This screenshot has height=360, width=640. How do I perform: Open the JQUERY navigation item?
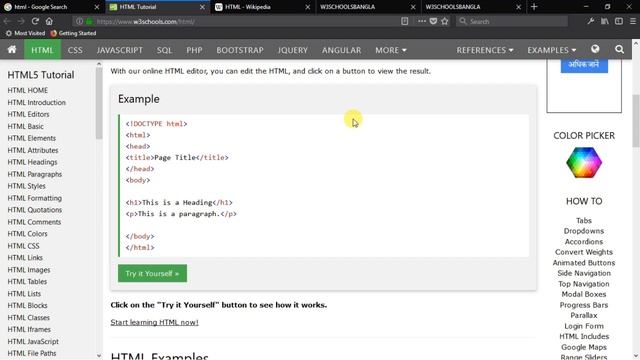click(293, 50)
